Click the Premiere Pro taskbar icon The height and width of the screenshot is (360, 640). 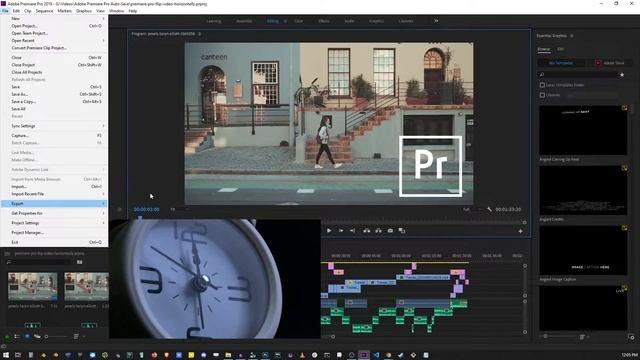pos(364,355)
